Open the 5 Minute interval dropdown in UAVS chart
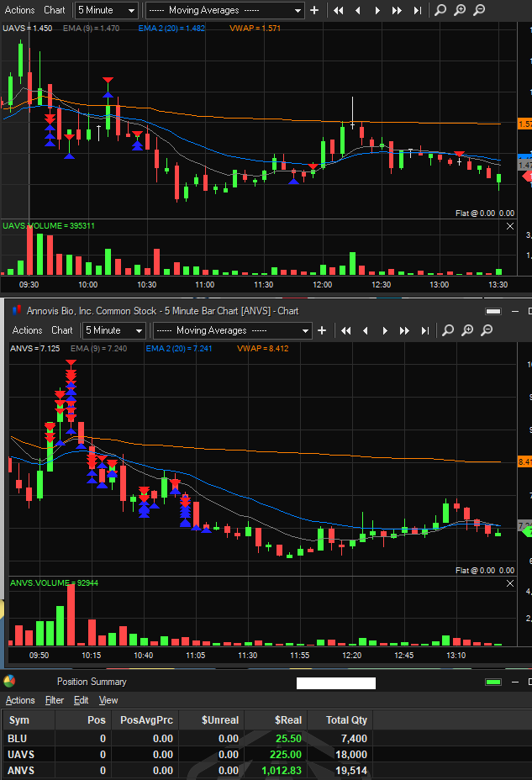532x780 pixels. pos(106,10)
